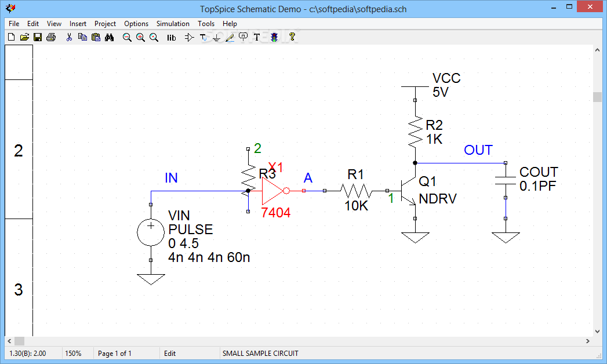The width and height of the screenshot is (607, 364).
Task: Click the Edit mode status entry
Action: pyautogui.click(x=169, y=353)
